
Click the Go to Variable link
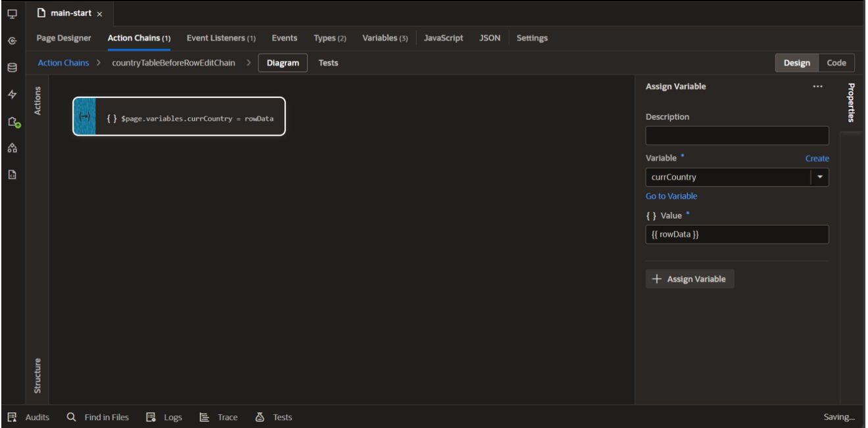pyautogui.click(x=671, y=196)
